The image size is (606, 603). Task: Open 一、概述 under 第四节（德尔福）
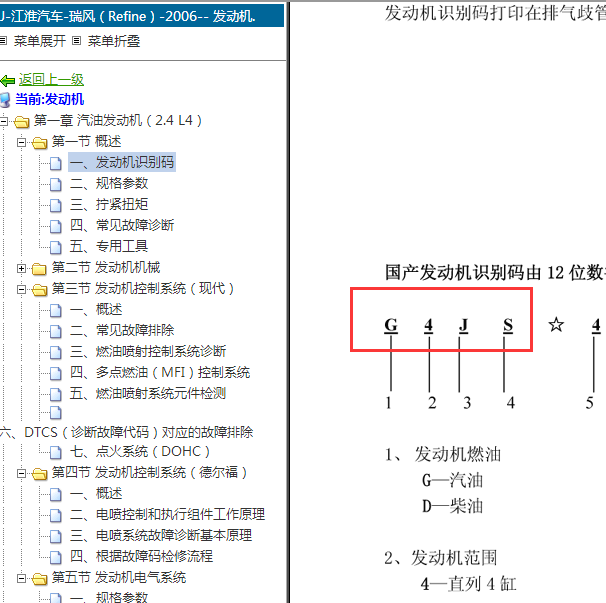click(x=96, y=493)
